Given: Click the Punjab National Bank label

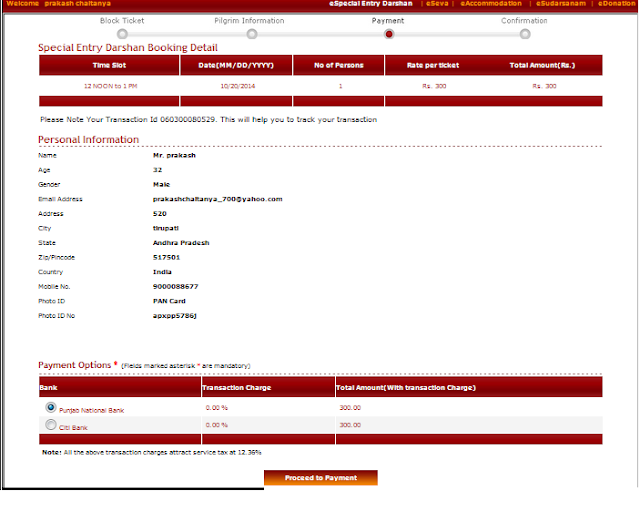Looking at the screenshot, I should coord(91,410).
